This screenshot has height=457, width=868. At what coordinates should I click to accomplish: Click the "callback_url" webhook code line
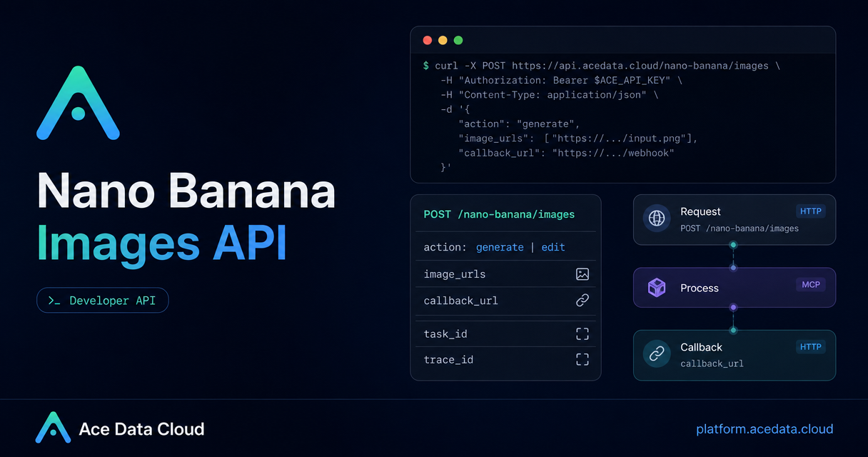566,152
